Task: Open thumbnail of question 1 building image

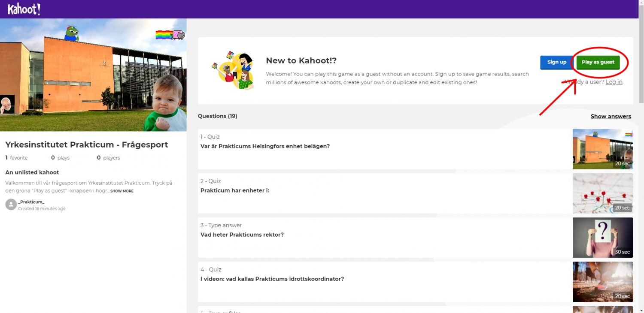Action: (x=603, y=149)
